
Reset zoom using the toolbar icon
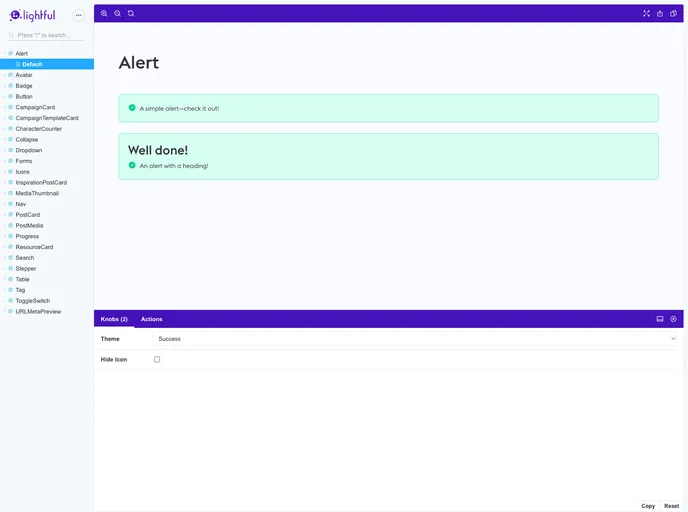pos(131,14)
